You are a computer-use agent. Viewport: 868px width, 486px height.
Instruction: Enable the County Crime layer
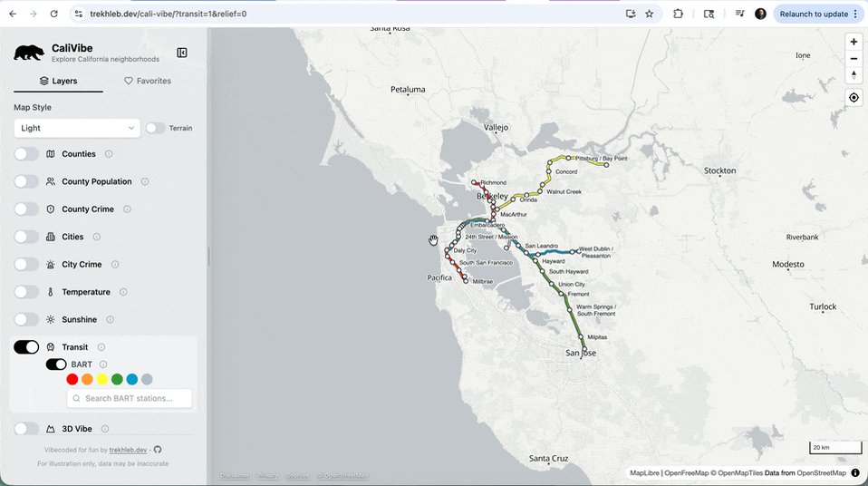(26, 209)
